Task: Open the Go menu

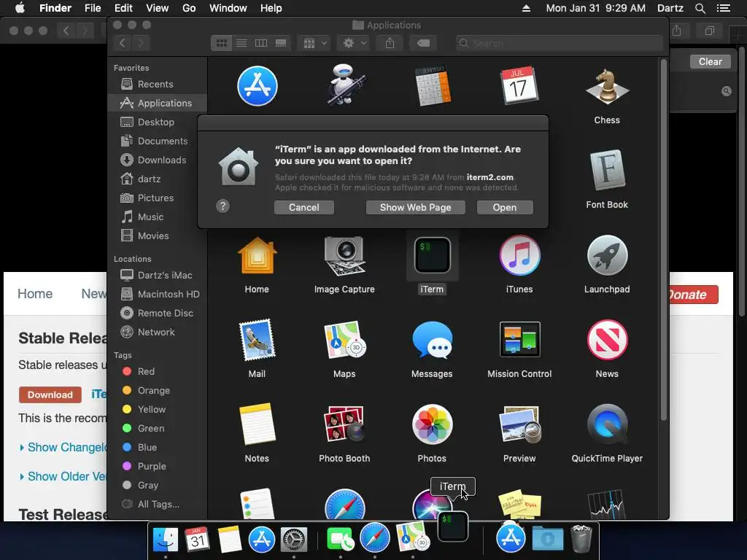Action: pos(189,8)
